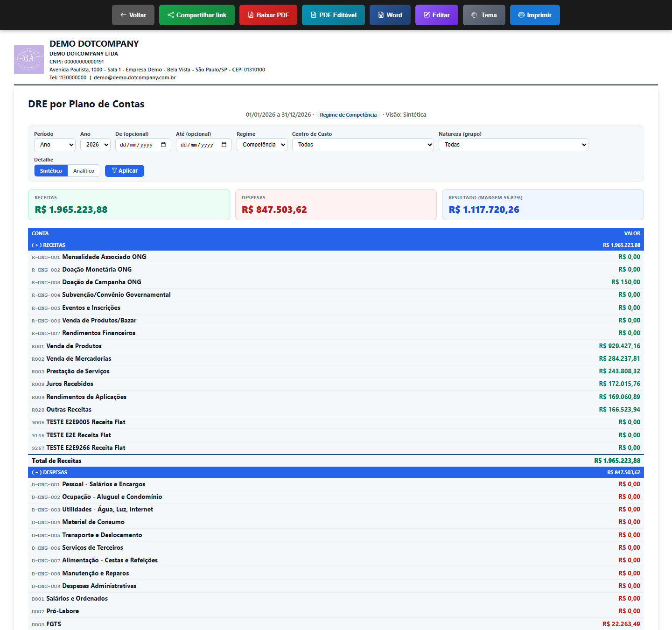Select the Eventos e Inscrições row

(x=336, y=308)
